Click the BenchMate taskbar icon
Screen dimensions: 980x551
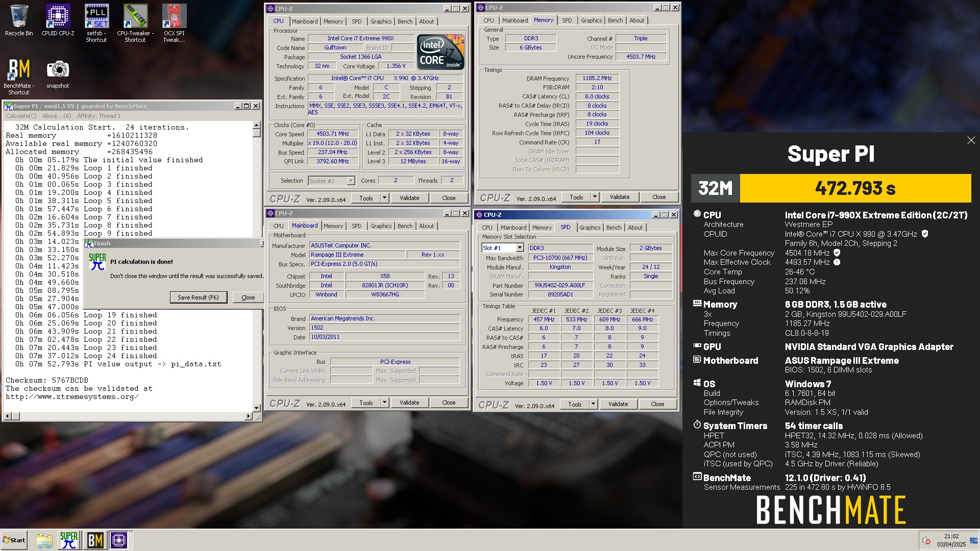(95, 540)
